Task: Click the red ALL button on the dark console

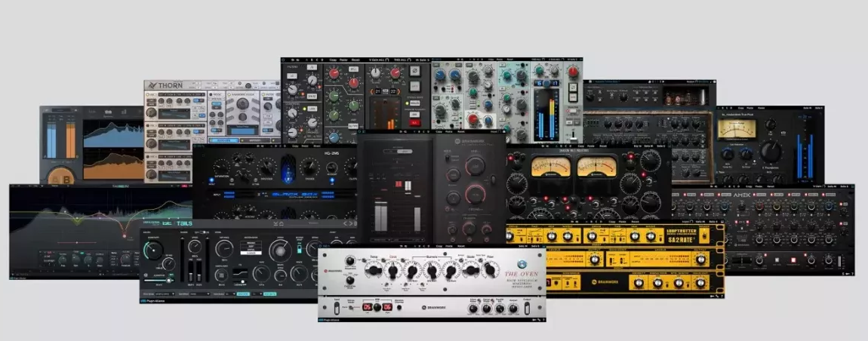Action: point(414,122)
